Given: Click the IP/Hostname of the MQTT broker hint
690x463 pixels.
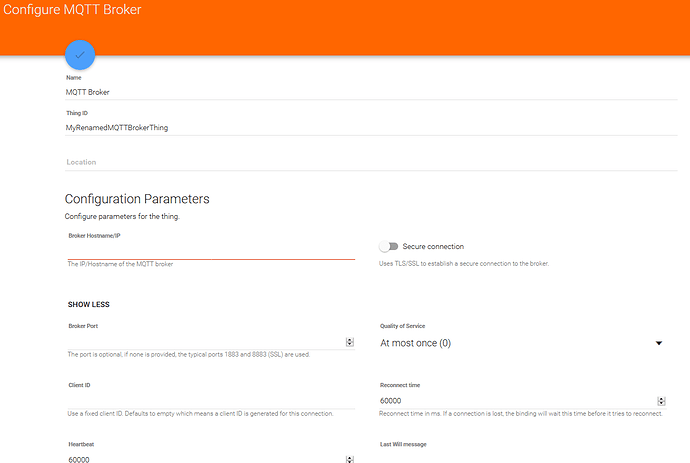Looking at the screenshot, I should (120, 264).
